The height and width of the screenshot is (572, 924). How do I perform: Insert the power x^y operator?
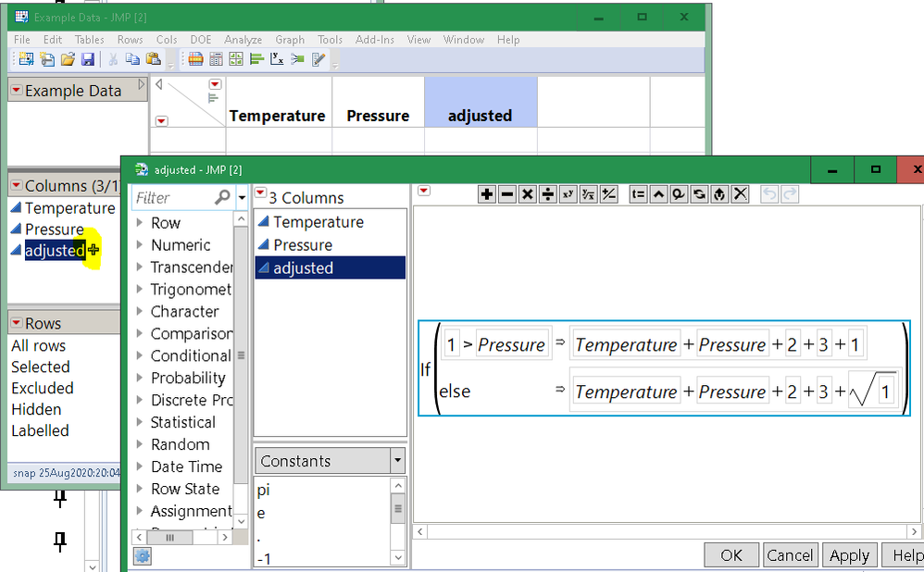pyautogui.click(x=568, y=194)
